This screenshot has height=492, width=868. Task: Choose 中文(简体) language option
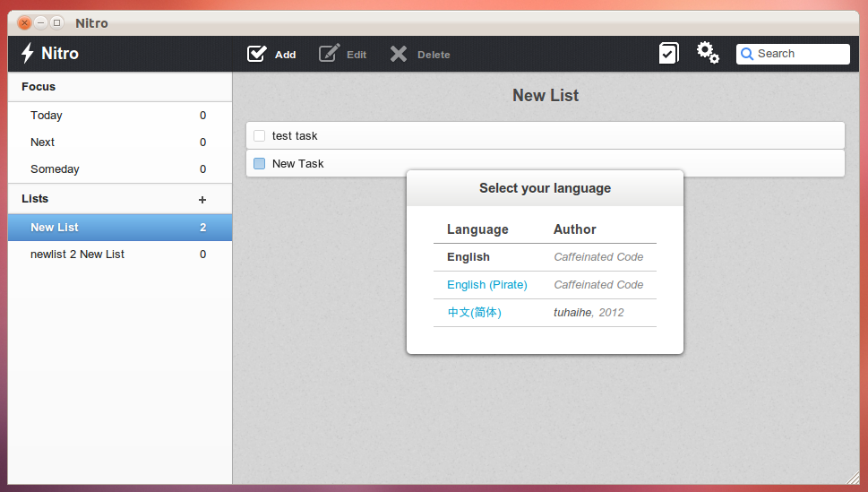[475, 313]
